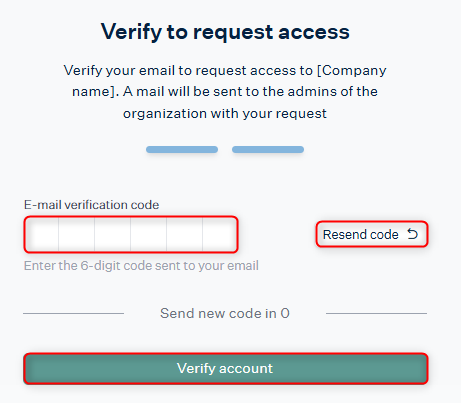Click the Verify account button

[226, 368]
